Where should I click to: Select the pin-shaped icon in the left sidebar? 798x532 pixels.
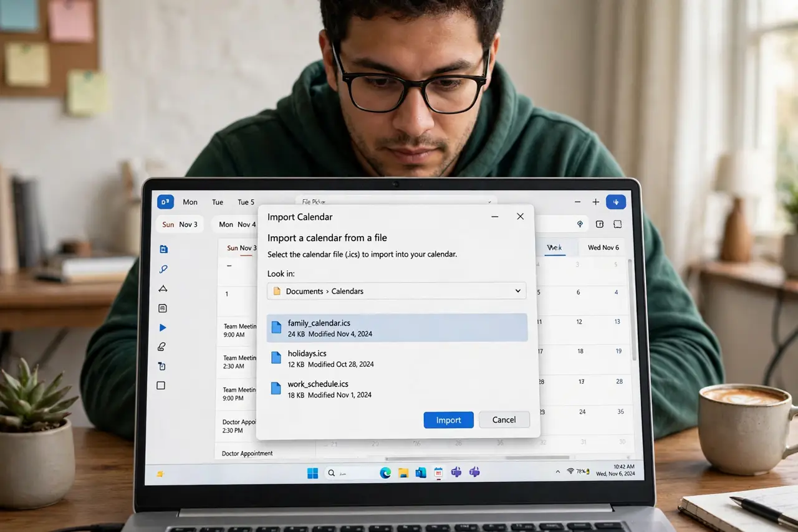pyautogui.click(x=163, y=269)
